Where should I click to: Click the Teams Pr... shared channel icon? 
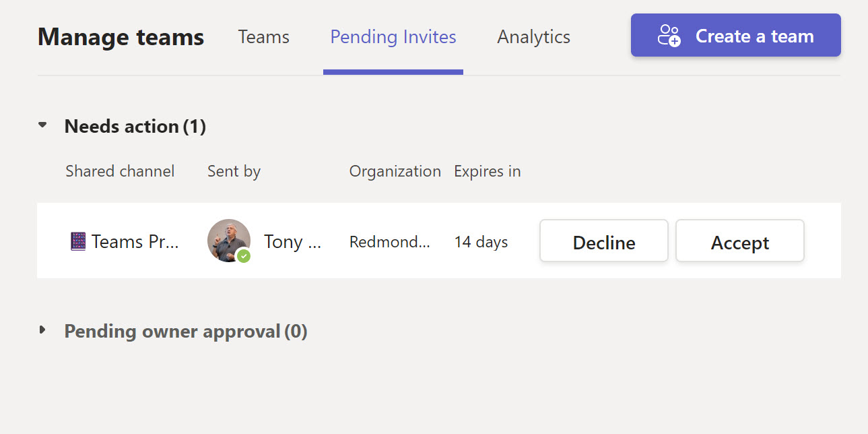click(x=77, y=241)
